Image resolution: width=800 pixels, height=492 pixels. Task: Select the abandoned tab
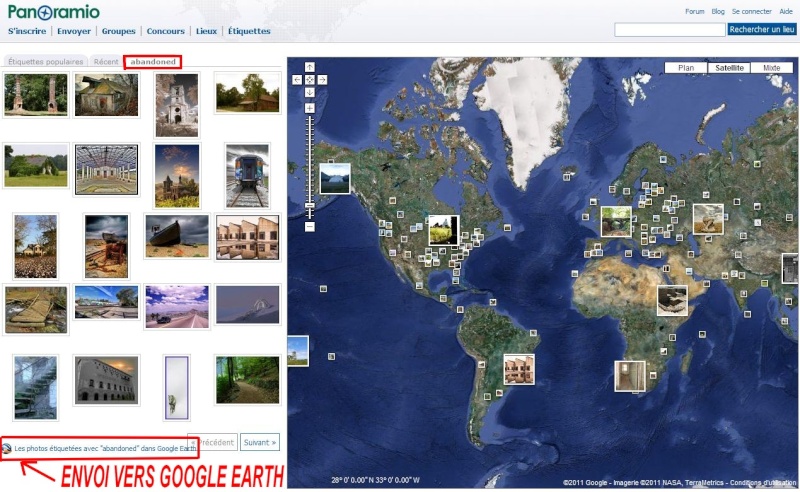(x=153, y=61)
